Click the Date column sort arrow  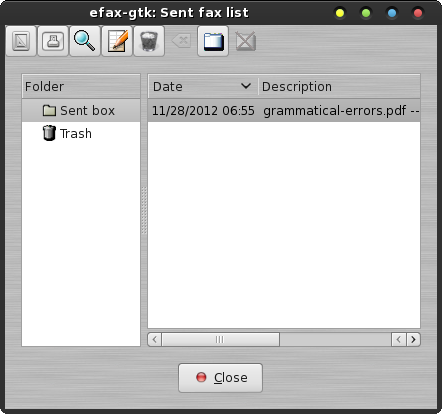(x=246, y=86)
